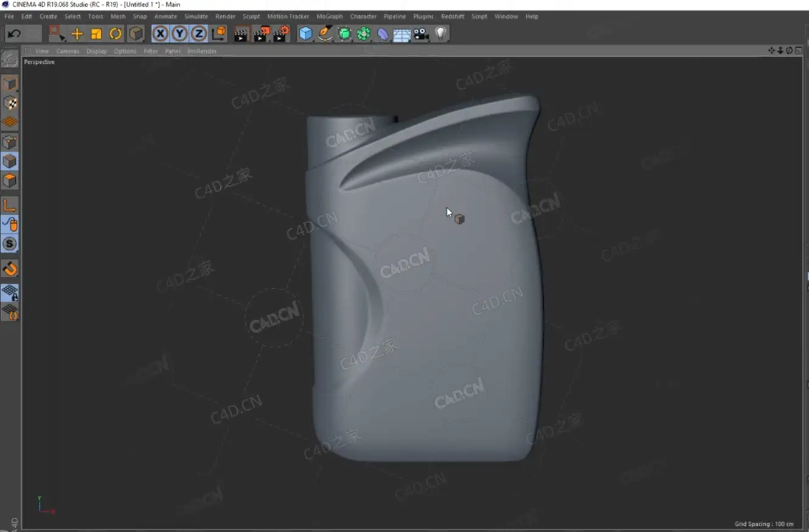
Task: Toggle X axis lock
Action: coord(160,33)
